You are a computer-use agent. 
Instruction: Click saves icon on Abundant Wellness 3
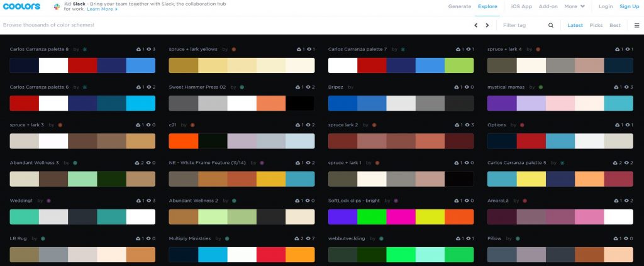point(138,163)
